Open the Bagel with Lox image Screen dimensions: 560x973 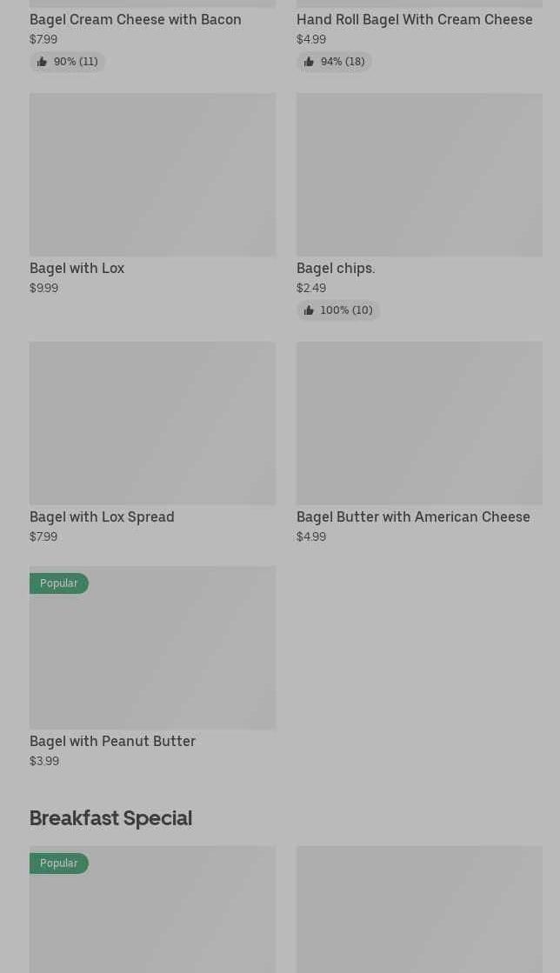[x=152, y=175]
